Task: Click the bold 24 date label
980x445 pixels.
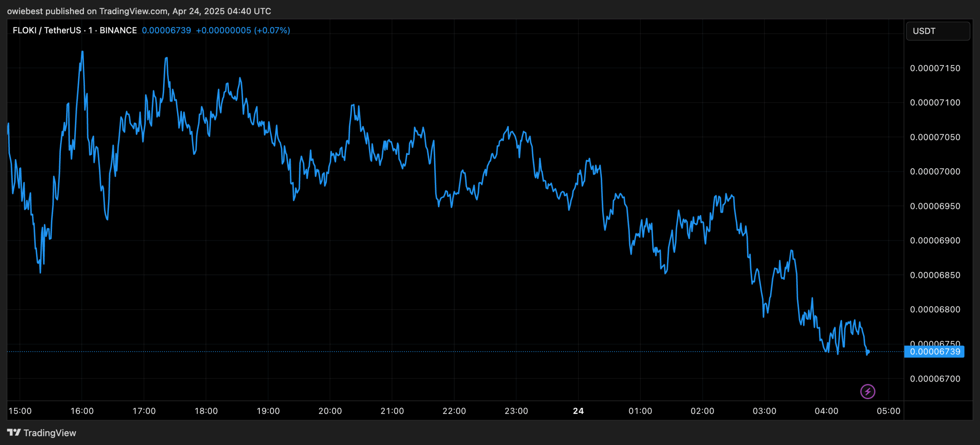Action: point(578,411)
